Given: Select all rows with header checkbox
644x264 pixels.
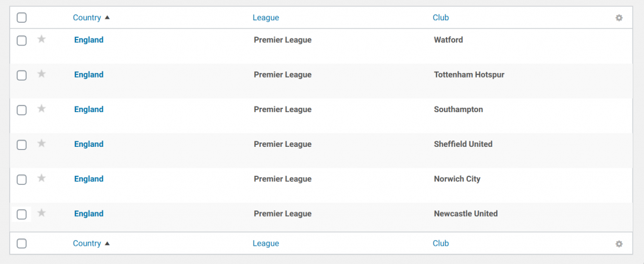Looking at the screenshot, I should pos(21,18).
